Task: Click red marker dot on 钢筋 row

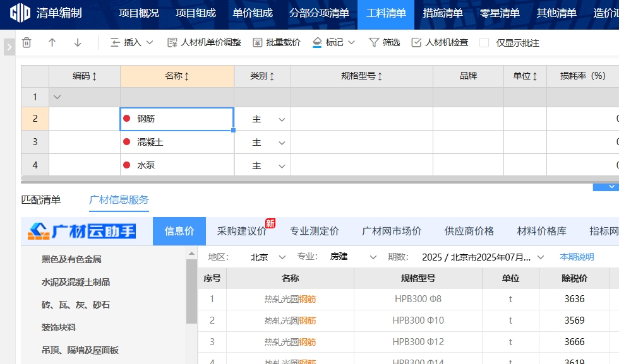Action: point(126,119)
